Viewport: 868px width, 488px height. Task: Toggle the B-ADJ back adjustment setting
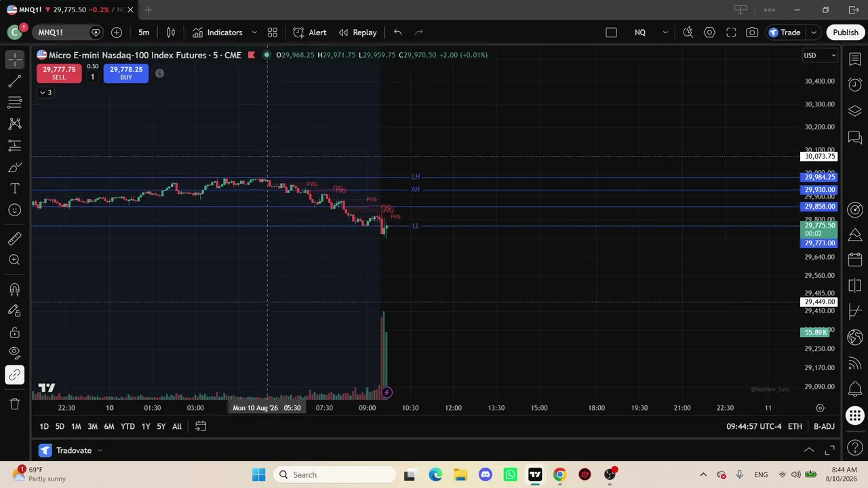coord(824,426)
